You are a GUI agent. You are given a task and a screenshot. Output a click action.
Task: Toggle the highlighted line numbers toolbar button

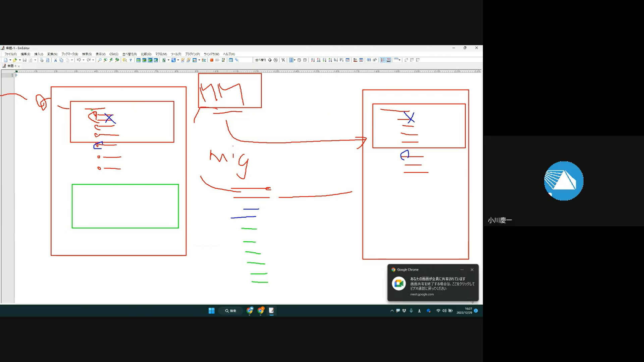[383, 60]
